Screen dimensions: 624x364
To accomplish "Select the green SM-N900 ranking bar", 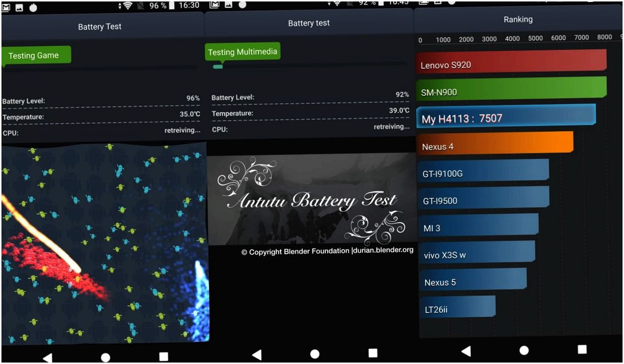I will point(511,89).
